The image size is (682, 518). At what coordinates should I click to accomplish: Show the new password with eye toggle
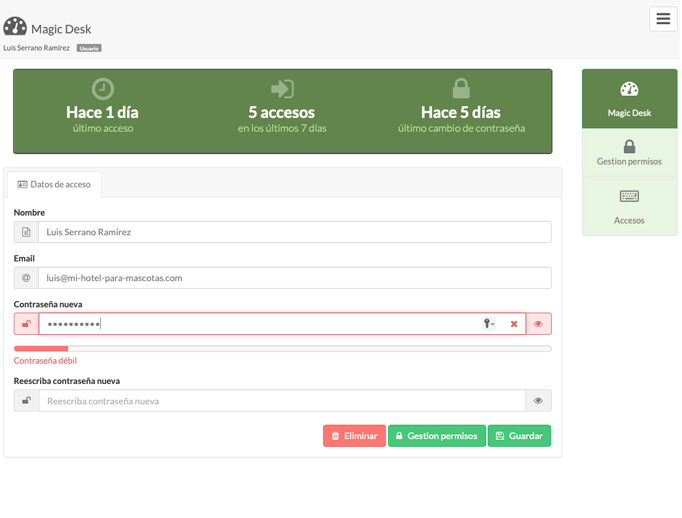538,324
